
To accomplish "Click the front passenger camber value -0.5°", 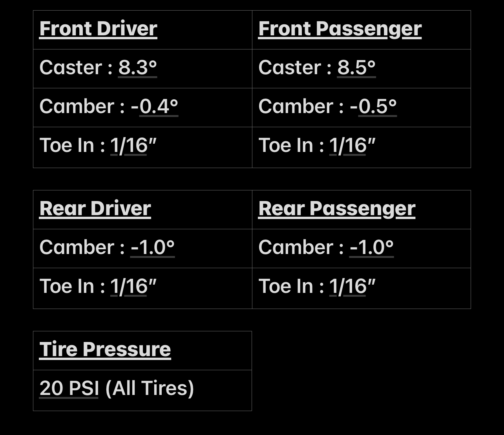I will pos(373,106).
